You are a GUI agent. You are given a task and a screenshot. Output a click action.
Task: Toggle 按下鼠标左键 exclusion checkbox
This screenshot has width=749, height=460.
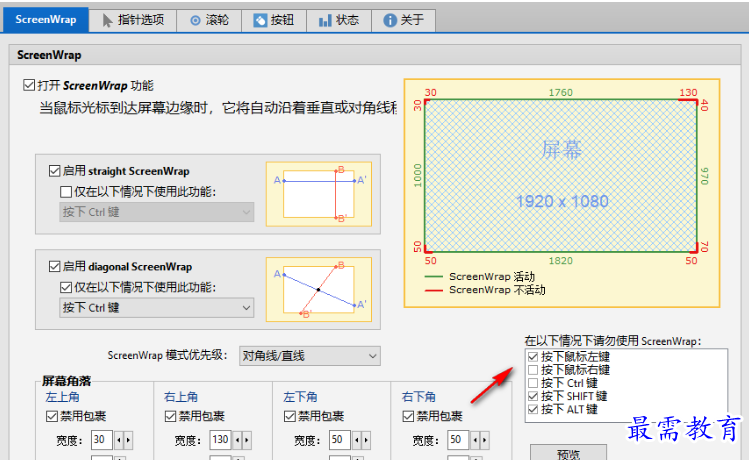tap(533, 357)
